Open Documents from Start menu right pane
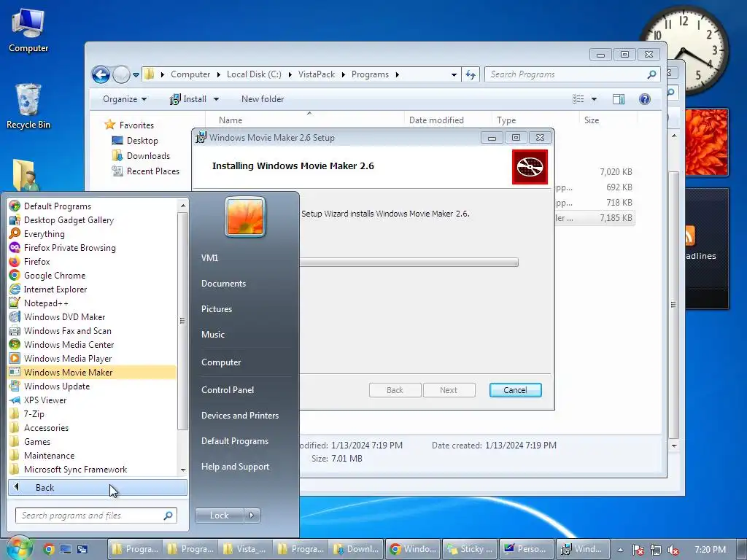The image size is (747, 560). (223, 284)
